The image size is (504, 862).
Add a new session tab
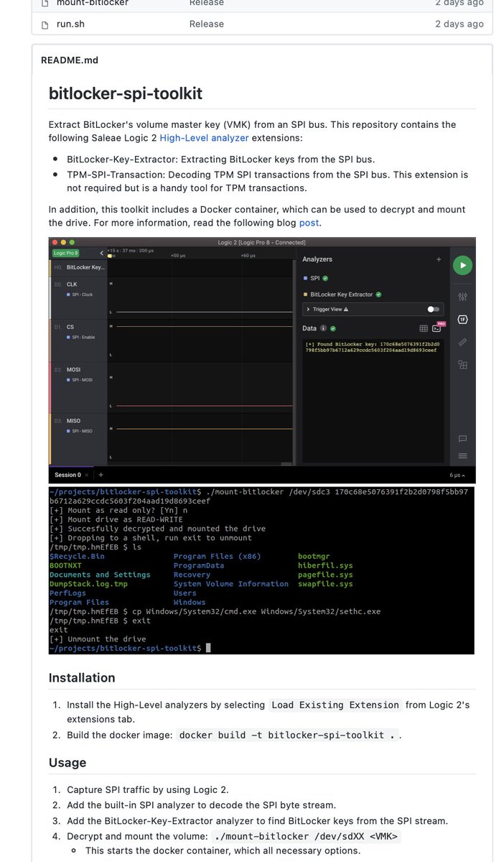[101, 475]
